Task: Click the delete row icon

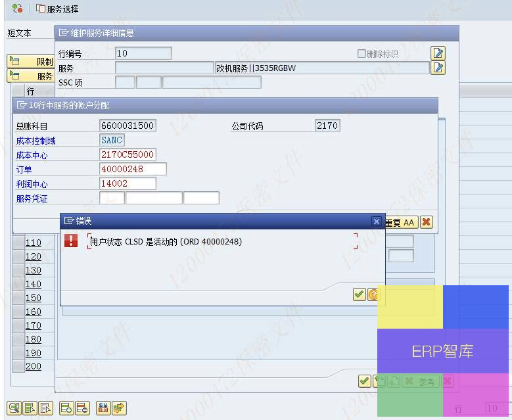Action: (82, 408)
